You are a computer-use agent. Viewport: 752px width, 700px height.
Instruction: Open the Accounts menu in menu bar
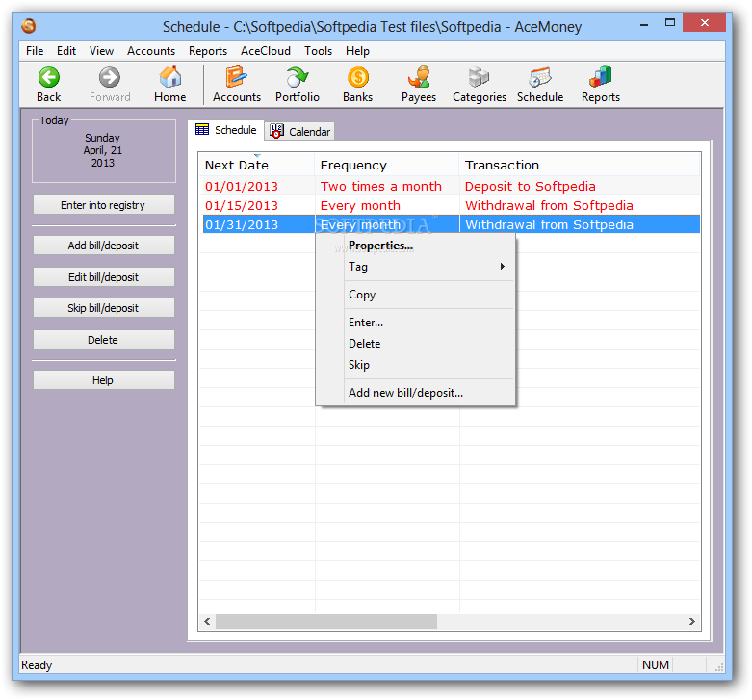pyautogui.click(x=151, y=51)
